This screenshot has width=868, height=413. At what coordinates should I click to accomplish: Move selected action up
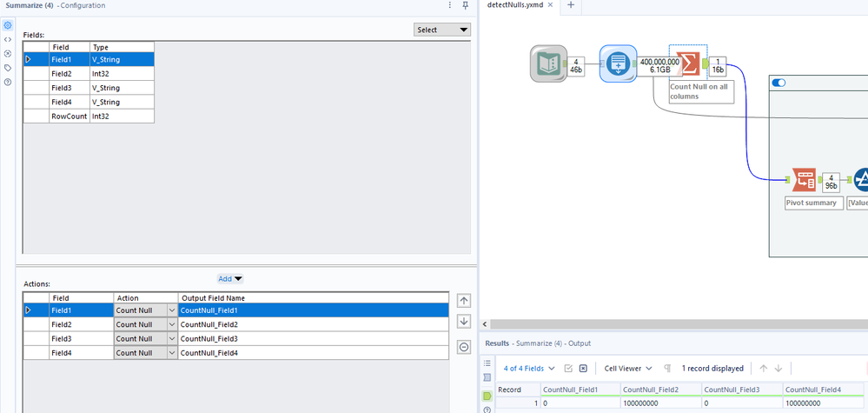[x=464, y=301]
